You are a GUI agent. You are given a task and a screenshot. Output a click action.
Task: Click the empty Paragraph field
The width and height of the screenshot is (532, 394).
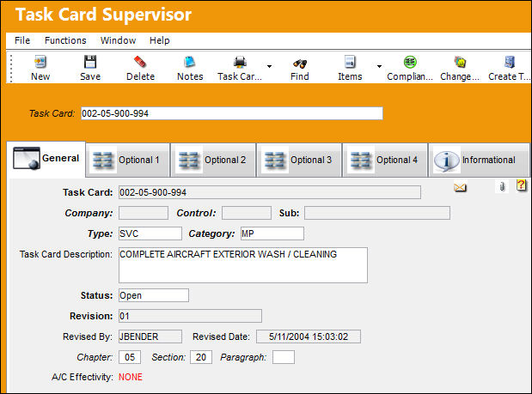(x=284, y=357)
